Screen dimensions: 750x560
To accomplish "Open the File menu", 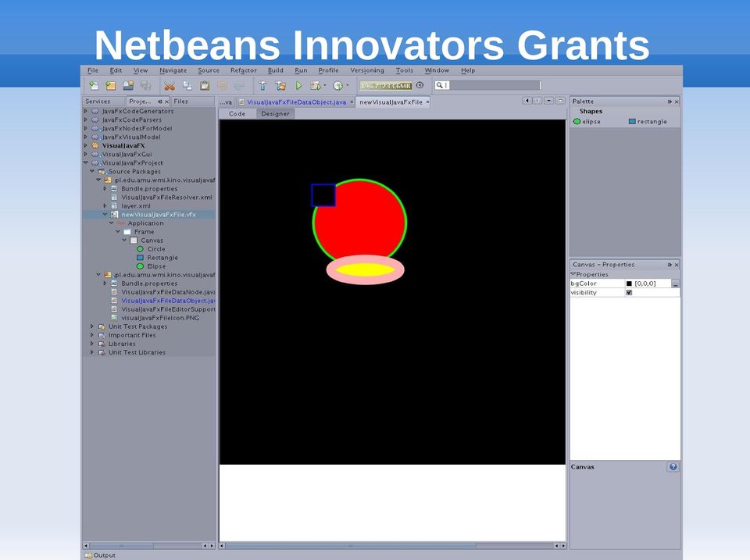I will 93,70.
